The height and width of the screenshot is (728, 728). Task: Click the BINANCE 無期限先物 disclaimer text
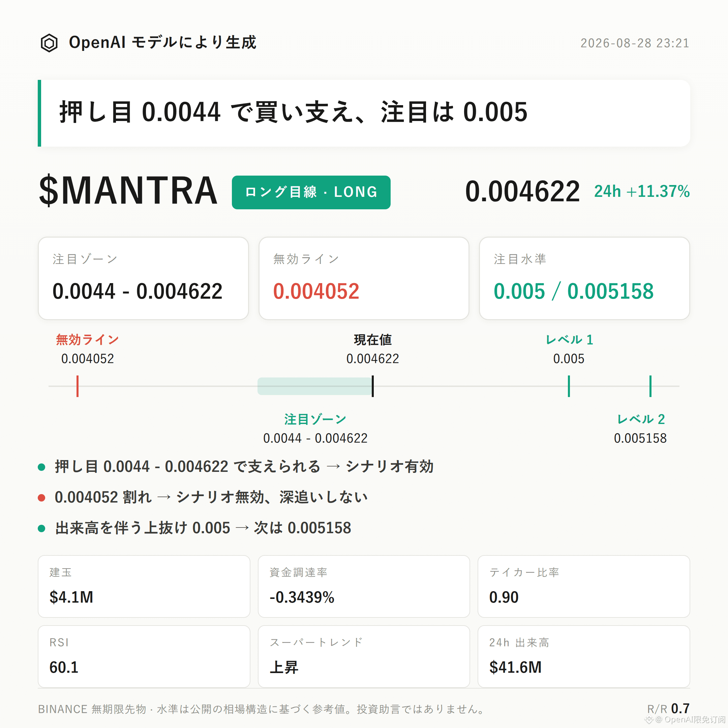(x=262, y=709)
